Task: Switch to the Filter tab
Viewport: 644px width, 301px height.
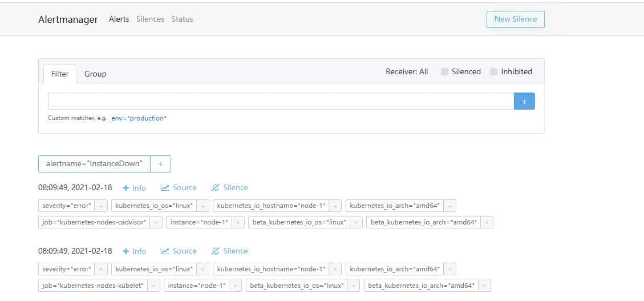Action: 60,74
